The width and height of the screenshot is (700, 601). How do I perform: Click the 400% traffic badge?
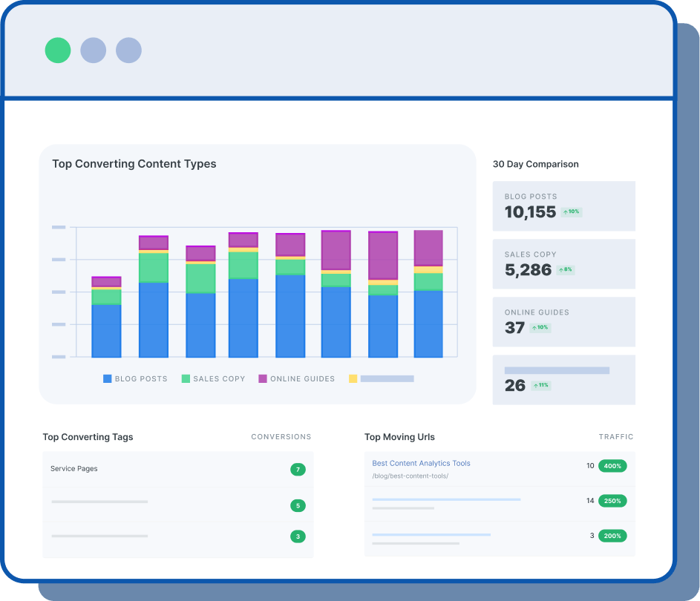[612, 466]
